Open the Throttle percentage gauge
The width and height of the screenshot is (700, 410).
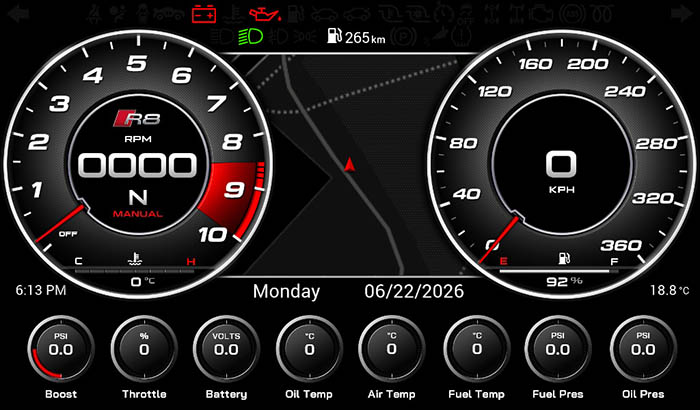coord(144,348)
